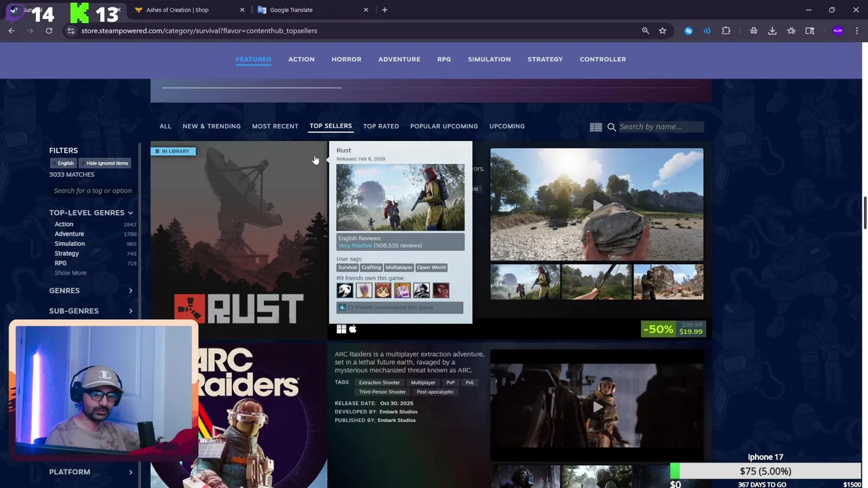Select the MOST RECENT tab
Screen dimensions: 868x488
275,126
